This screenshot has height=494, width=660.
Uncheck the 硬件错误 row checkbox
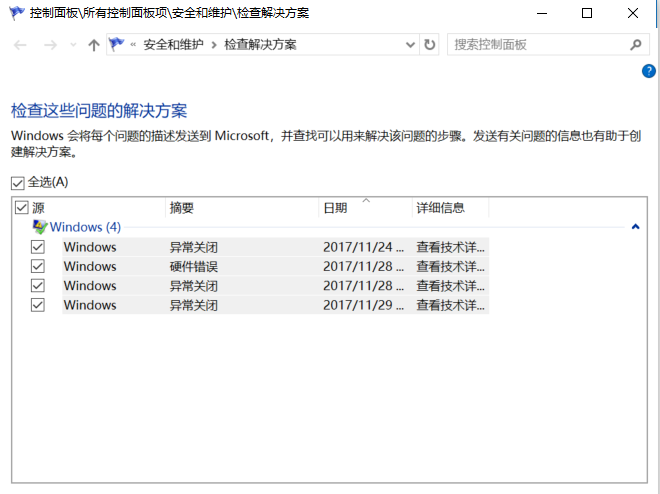click(38, 266)
